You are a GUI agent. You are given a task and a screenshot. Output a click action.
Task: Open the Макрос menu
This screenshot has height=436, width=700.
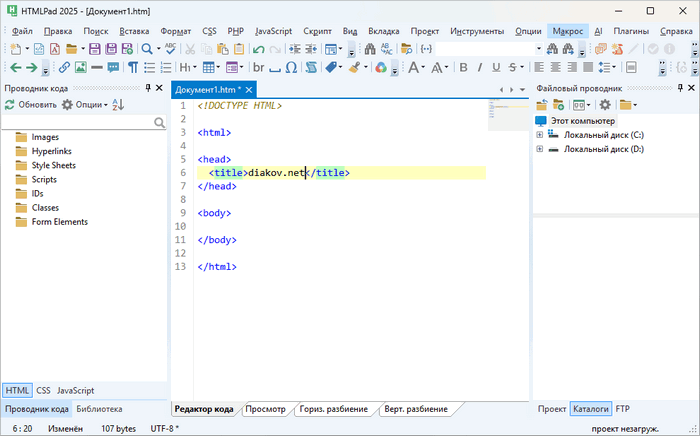click(566, 31)
